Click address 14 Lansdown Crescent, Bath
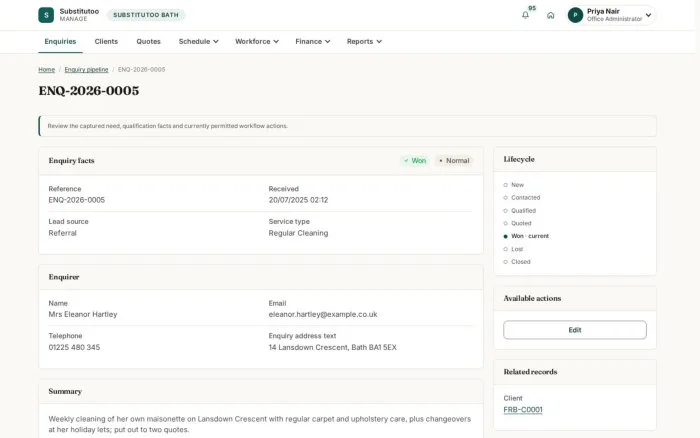The image size is (700, 438). click(332, 347)
